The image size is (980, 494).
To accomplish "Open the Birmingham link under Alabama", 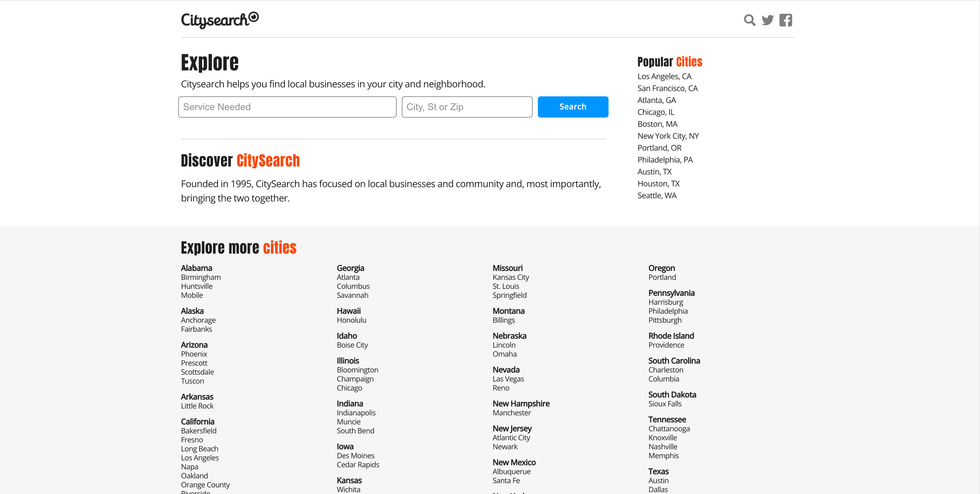I will pyautogui.click(x=201, y=277).
